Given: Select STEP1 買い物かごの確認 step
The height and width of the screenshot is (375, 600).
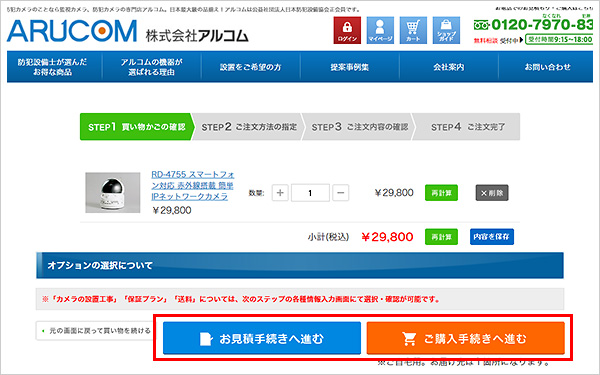Looking at the screenshot, I should 136,127.
